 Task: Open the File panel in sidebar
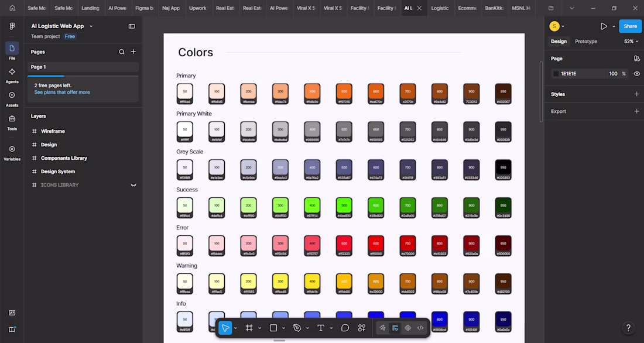(12, 52)
